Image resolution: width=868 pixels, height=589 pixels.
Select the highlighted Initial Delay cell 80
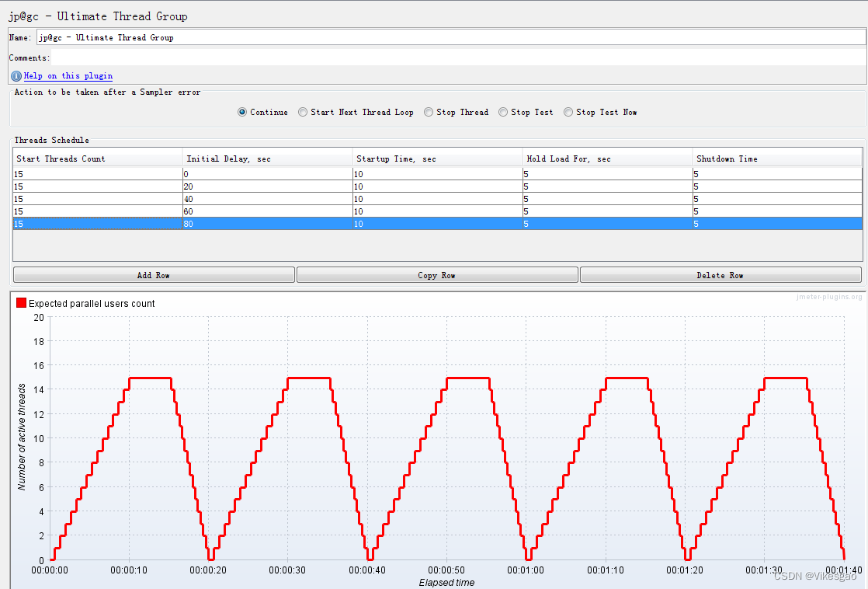point(267,224)
